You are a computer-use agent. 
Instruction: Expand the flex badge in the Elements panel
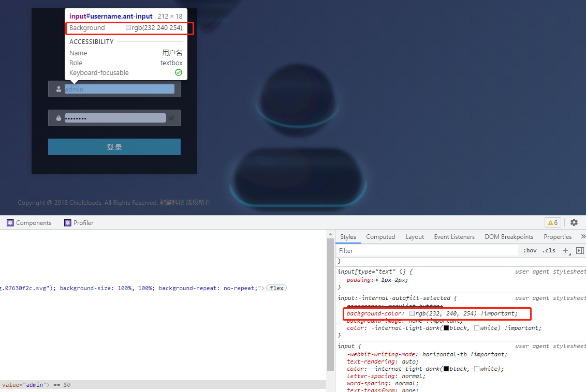coord(276,288)
